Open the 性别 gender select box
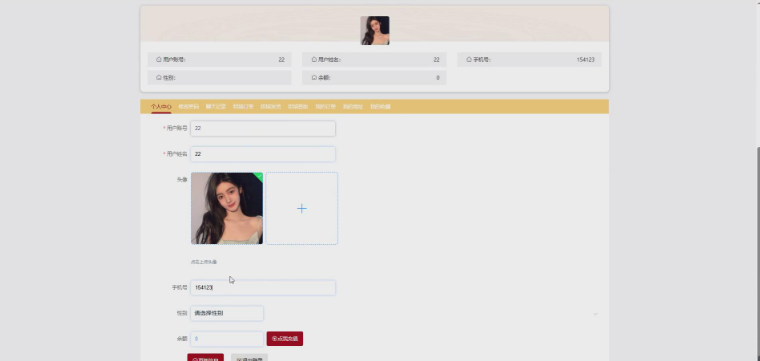Viewport: 760px width, 361px height. [x=227, y=314]
